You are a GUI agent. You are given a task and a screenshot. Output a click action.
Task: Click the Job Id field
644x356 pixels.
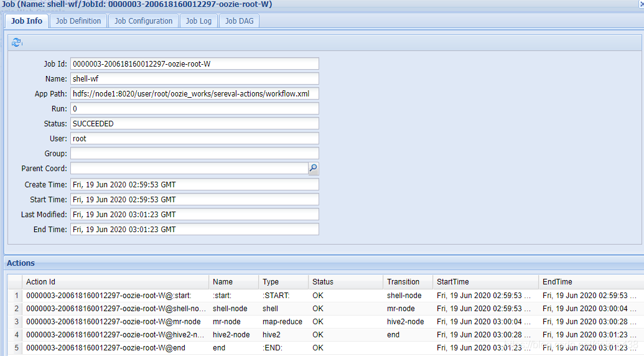point(195,64)
